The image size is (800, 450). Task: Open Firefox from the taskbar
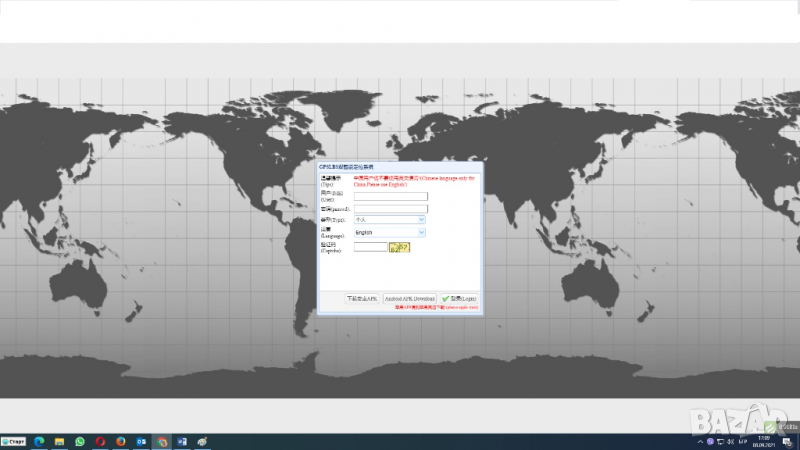click(x=121, y=441)
